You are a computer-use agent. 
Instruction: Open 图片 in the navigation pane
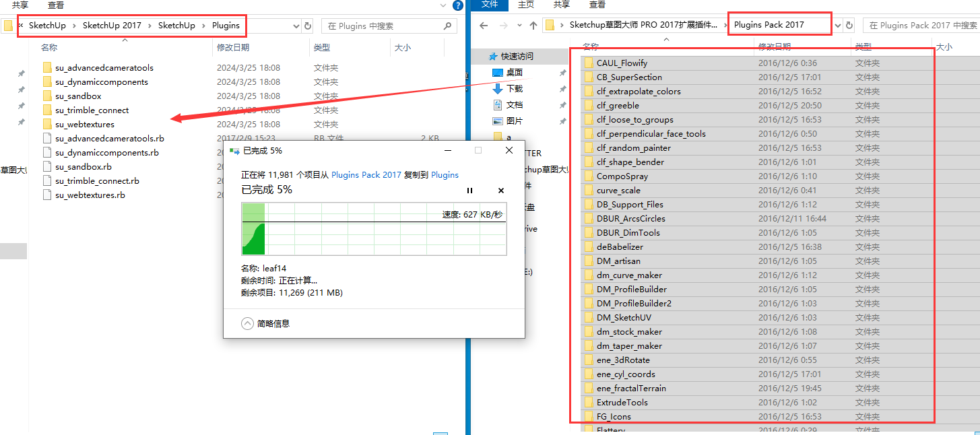(x=515, y=121)
